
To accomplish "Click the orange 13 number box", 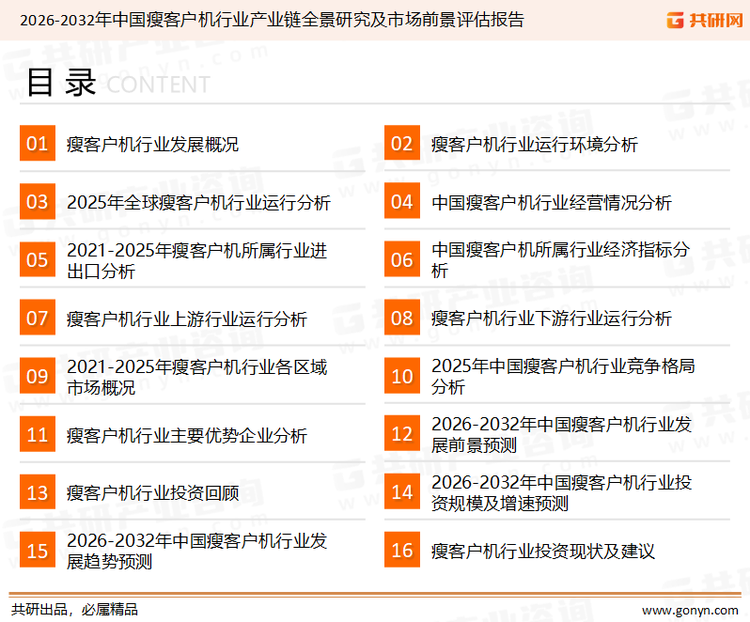I will point(37,492).
